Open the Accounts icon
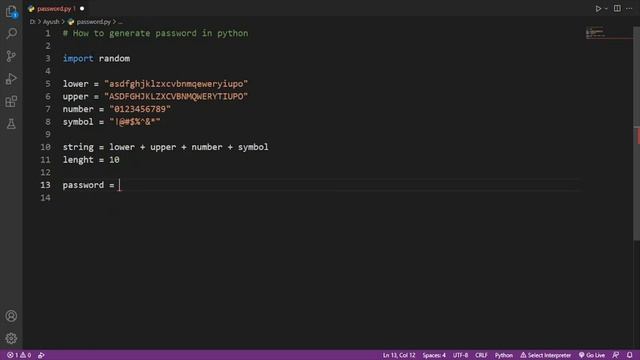640x360 pixels. point(11,316)
